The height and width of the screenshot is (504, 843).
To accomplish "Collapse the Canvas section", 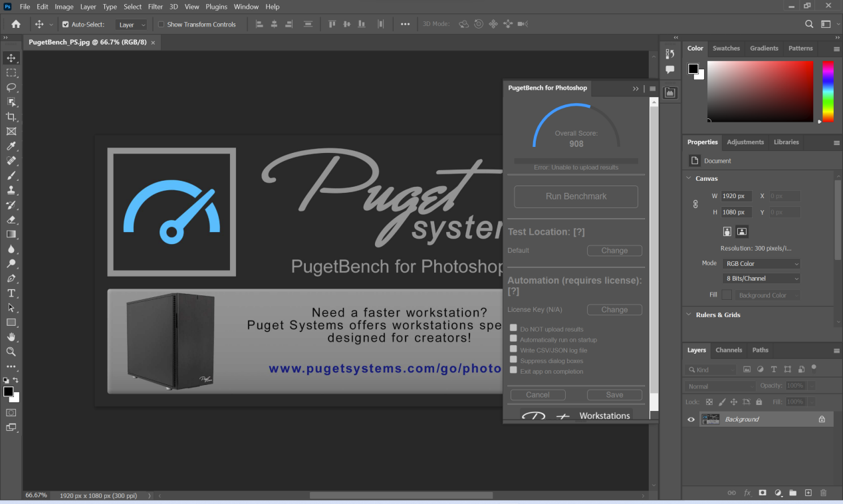I will [689, 178].
